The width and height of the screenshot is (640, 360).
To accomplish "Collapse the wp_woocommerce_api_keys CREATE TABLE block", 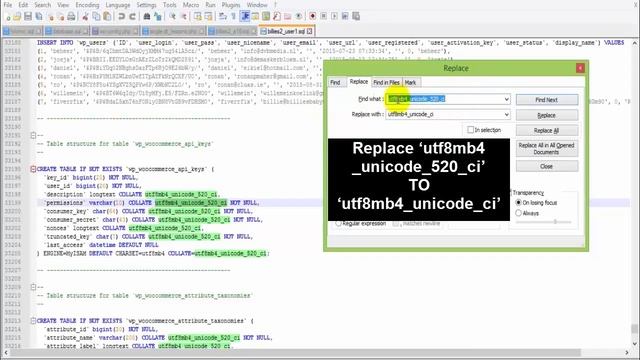I will click(33, 169).
